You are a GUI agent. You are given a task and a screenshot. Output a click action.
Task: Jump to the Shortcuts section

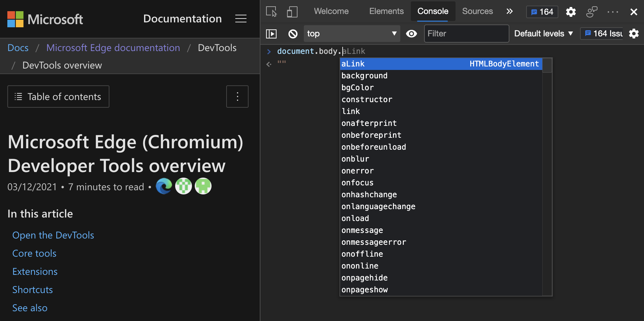click(33, 290)
